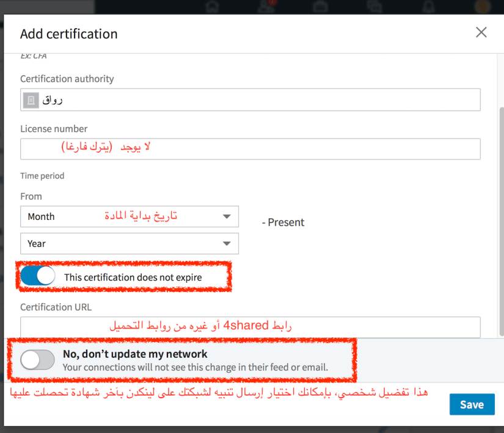
Task: Open the Home feed via house icon
Action: 211,7
